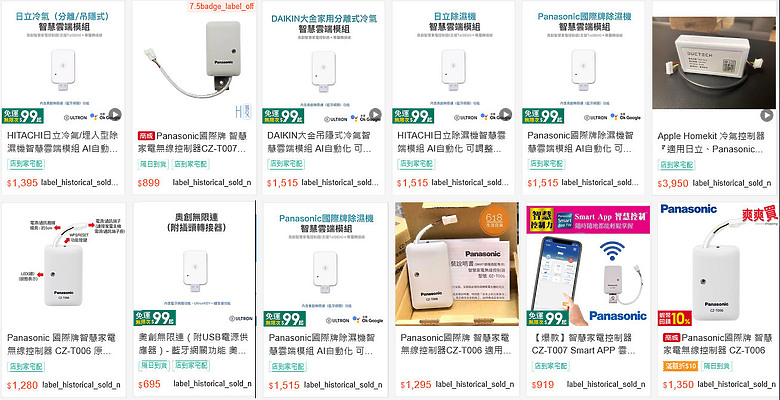Click 隔日到貨 tag under 奧創無限連
The width and height of the screenshot is (780, 400).
coord(152,365)
